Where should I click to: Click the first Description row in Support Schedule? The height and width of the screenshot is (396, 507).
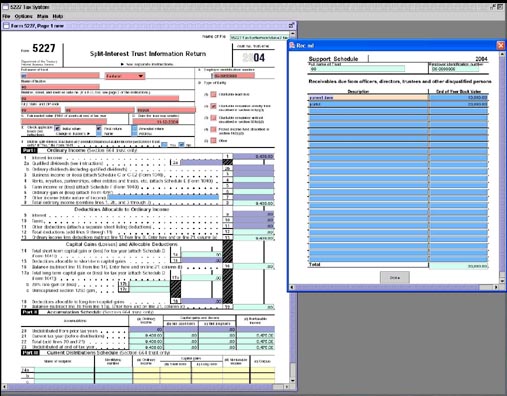pos(368,97)
